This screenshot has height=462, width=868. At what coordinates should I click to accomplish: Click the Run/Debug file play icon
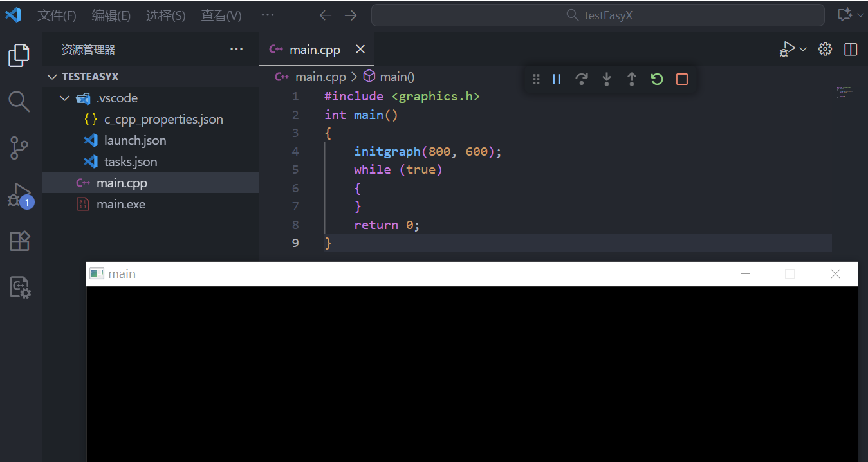(x=786, y=50)
